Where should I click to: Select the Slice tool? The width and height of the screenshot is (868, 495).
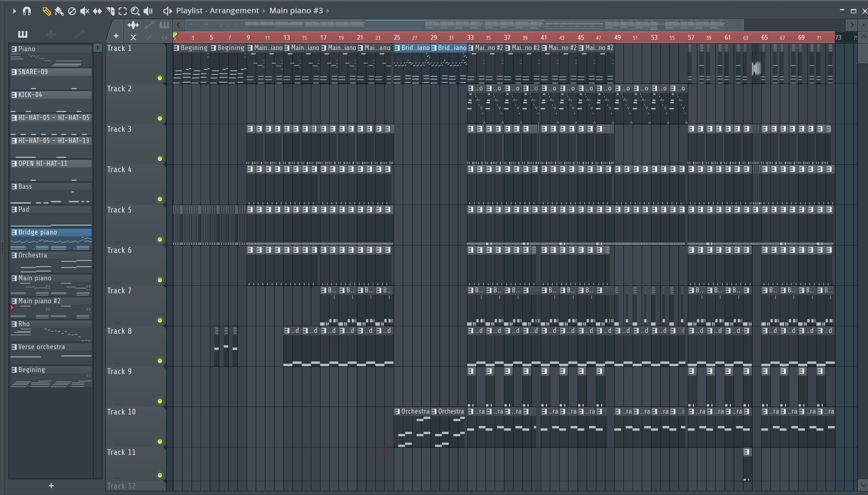(110, 11)
